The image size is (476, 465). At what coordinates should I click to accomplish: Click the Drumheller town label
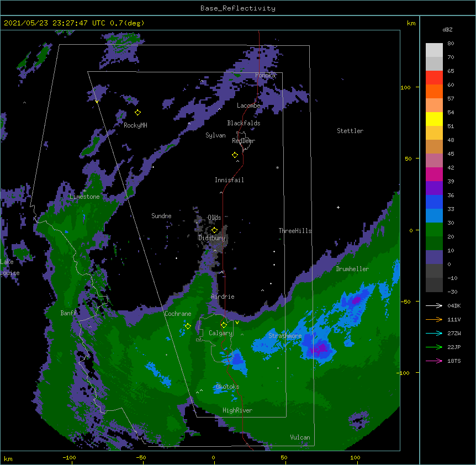tap(352, 269)
